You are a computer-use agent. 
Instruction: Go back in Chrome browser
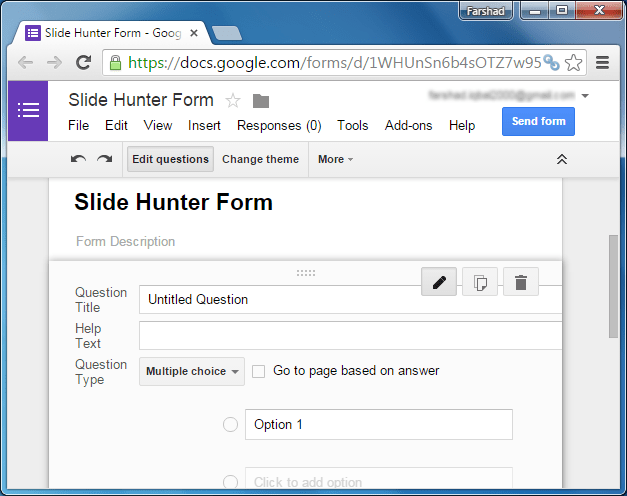point(26,62)
